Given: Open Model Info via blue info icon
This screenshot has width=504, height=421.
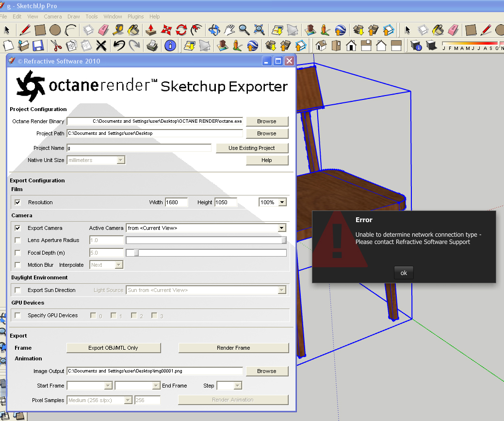Looking at the screenshot, I should (x=170, y=45).
